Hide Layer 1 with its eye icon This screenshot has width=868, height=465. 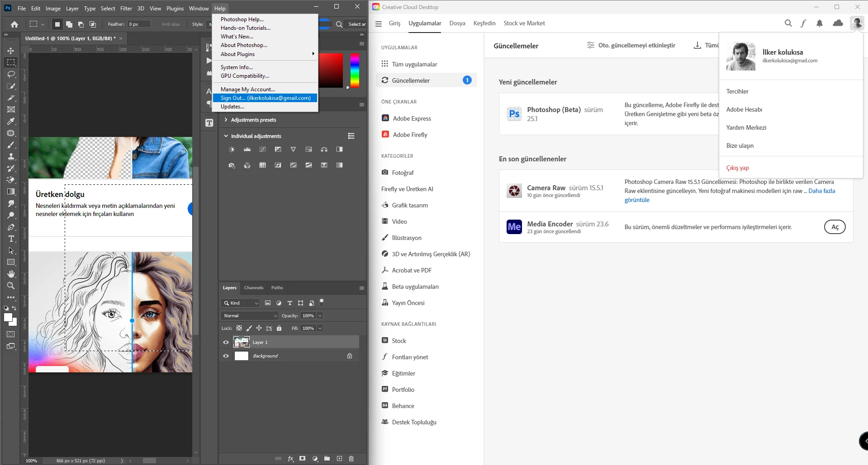coord(226,343)
